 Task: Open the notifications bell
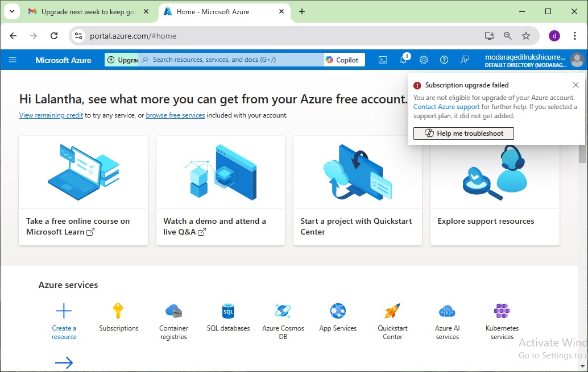404,59
